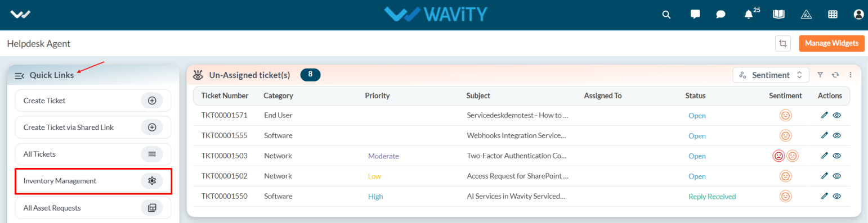This screenshot has height=223, width=868.
Task: Sort by Ticket Number column header
Action: coord(225,96)
